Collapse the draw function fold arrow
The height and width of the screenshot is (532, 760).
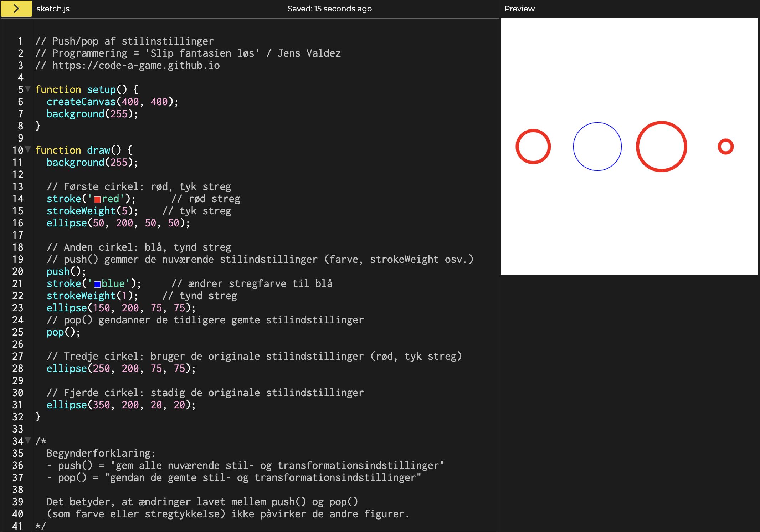(28, 149)
